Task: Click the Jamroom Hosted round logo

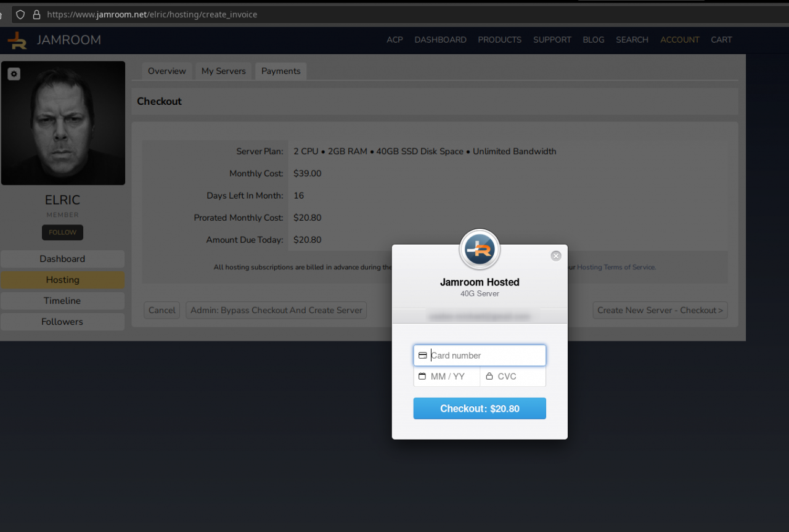Action: [x=480, y=250]
